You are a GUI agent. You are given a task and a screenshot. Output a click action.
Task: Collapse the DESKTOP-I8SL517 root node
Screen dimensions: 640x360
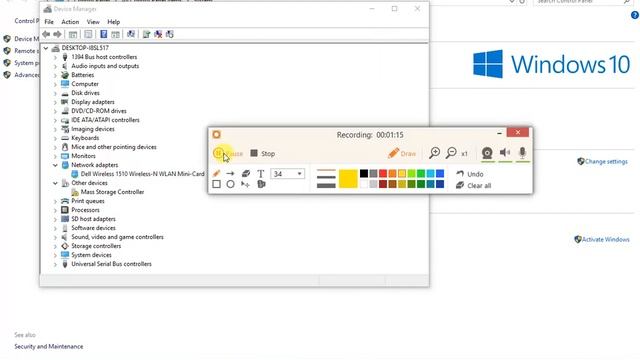(x=46, y=48)
